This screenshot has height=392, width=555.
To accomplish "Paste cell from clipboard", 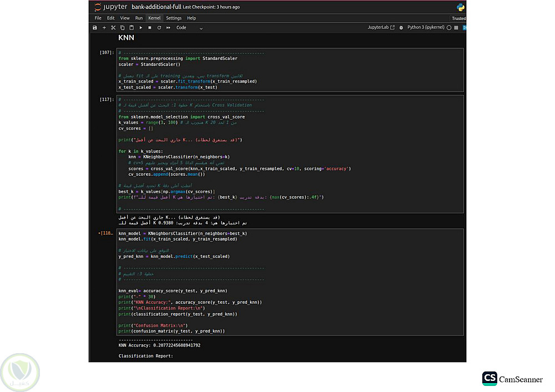I will coord(132,28).
